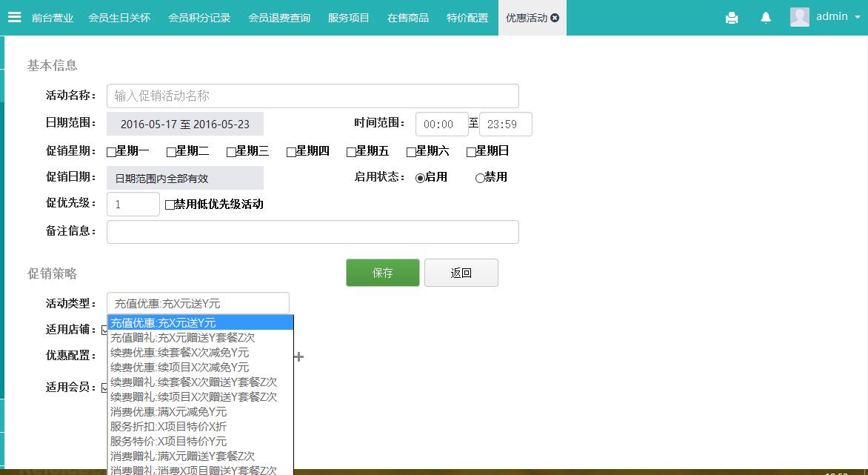Screen dimensions: 868x475
Task: Select 服务折扣:X项目特价X折 from list
Action: pyautogui.click(x=169, y=427)
